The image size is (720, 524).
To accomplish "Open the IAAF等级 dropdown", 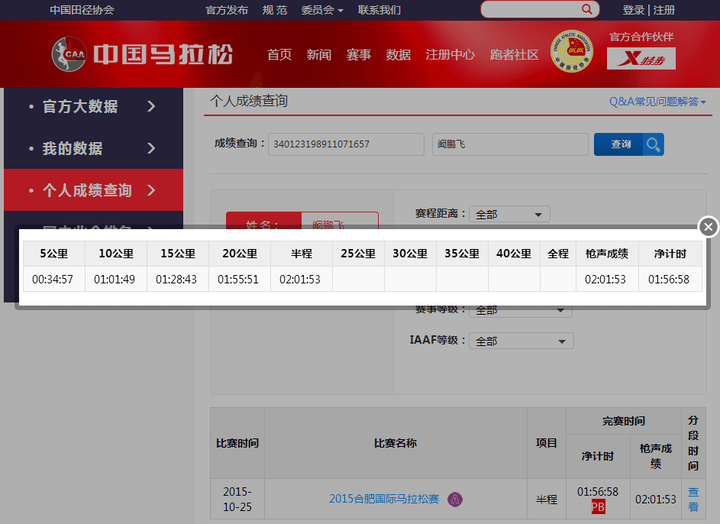I will 521,341.
